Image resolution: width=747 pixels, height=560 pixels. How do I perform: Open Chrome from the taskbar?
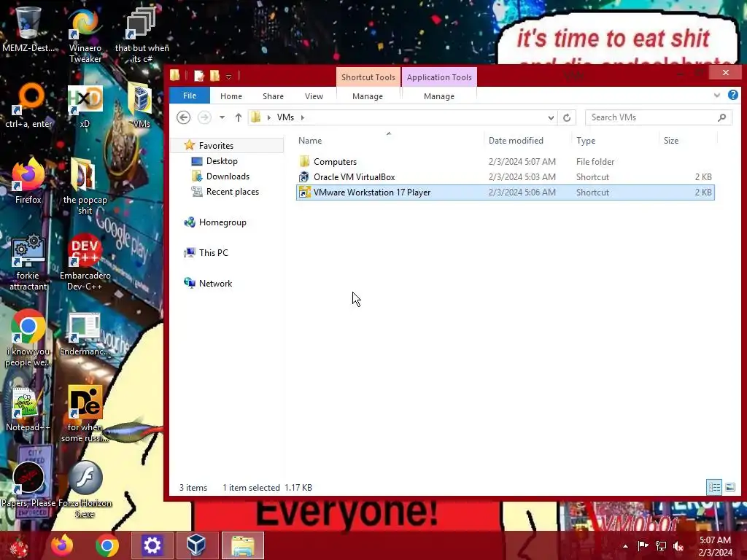click(107, 545)
